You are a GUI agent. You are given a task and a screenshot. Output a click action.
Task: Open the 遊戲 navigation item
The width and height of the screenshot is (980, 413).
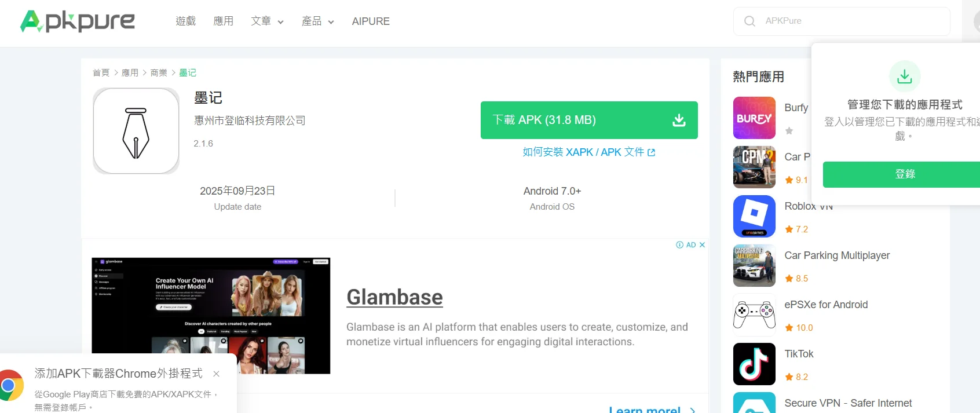185,21
